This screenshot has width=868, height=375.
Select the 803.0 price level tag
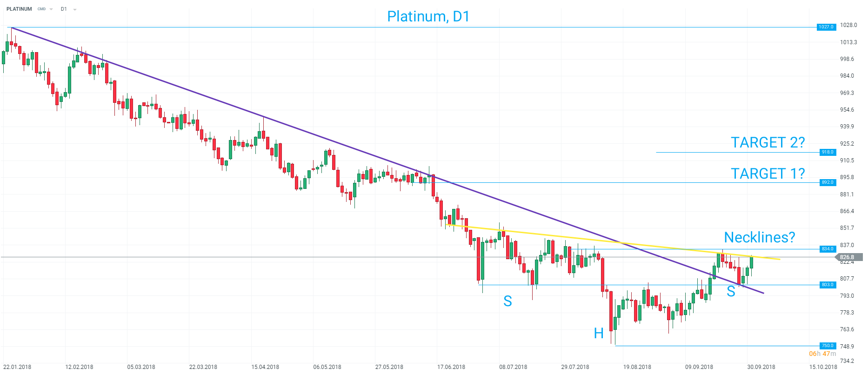pos(827,285)
